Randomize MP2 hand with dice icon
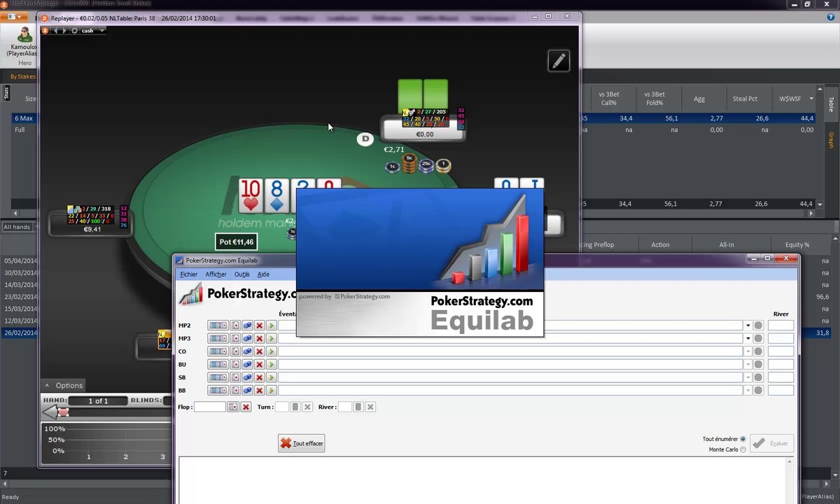 tap(247, 325)
